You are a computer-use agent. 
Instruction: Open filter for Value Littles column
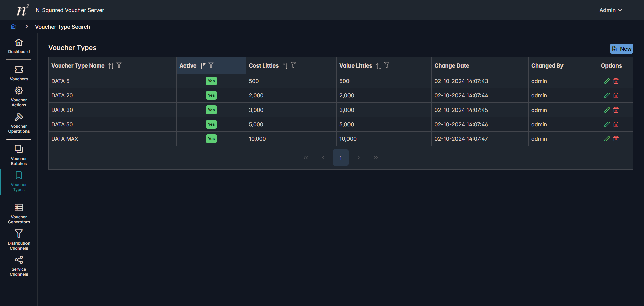coord(387,65)
